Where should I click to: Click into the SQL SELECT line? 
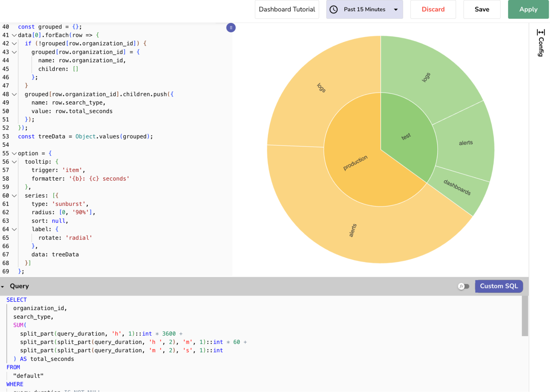coord(17,300)
